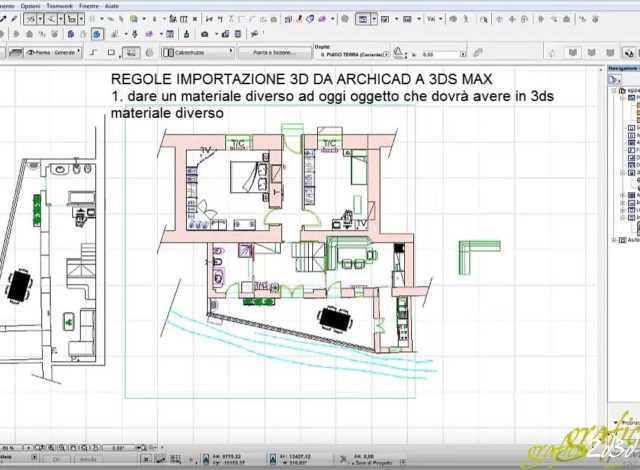
Task: Click the highlighted blue icon in second toolbar row
Action: click(97, 34)
